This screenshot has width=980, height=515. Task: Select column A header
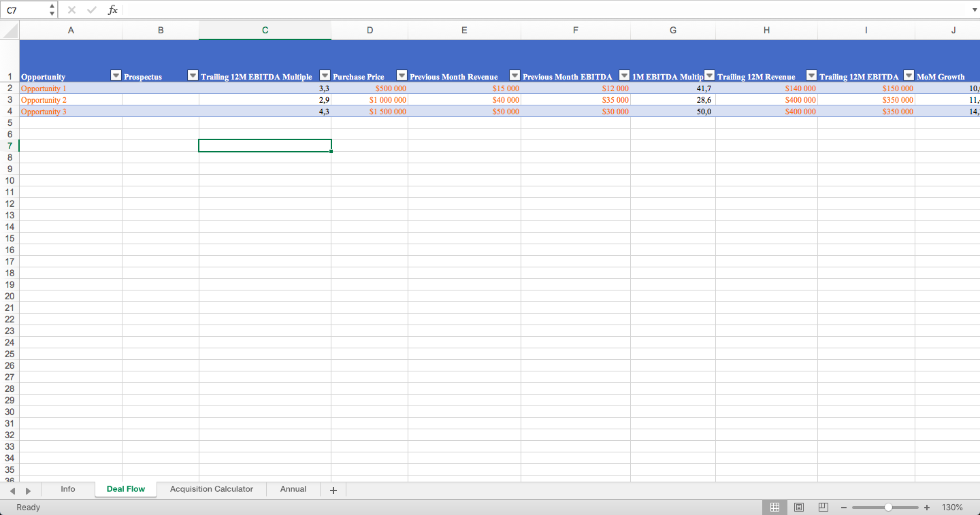click(71, 30)
